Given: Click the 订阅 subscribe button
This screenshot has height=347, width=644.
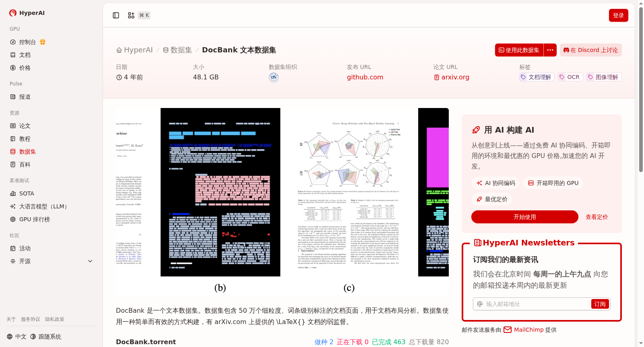Looking at the screenshot, I should (x=600, y=304).
